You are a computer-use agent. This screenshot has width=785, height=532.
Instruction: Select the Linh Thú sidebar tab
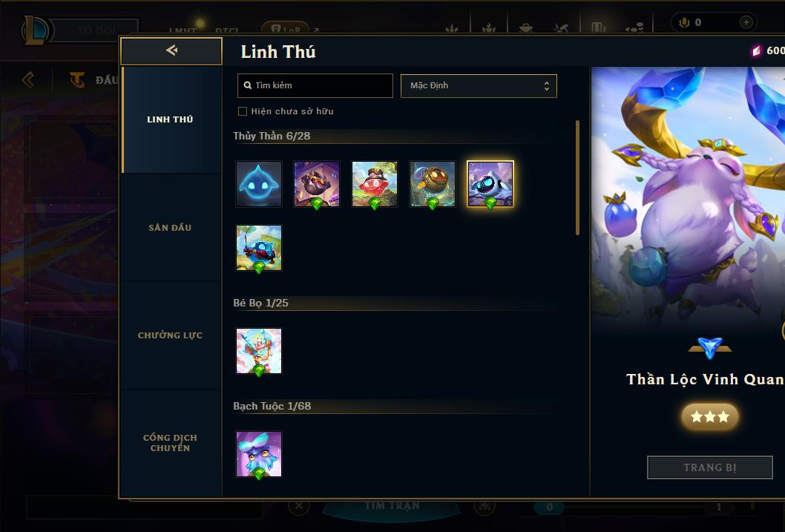coord(170,119)
